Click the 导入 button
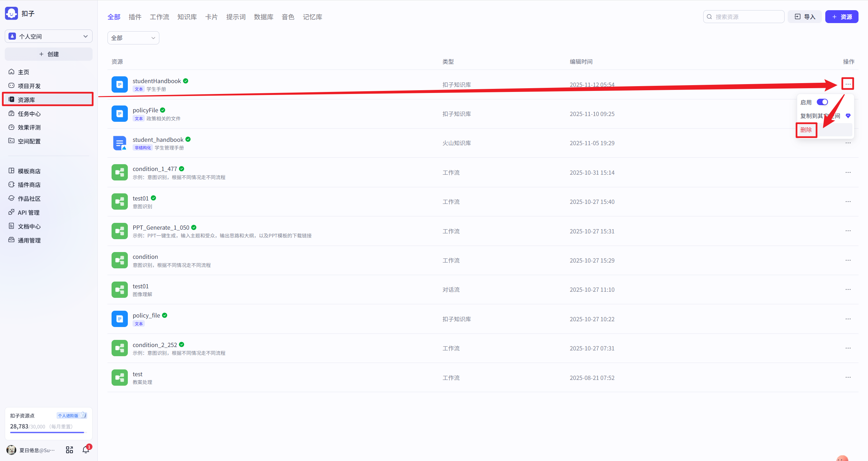 click(x=805, y=17)
